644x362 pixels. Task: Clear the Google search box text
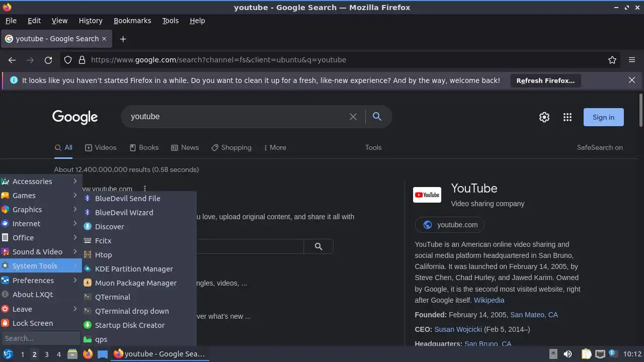(353, 117)
